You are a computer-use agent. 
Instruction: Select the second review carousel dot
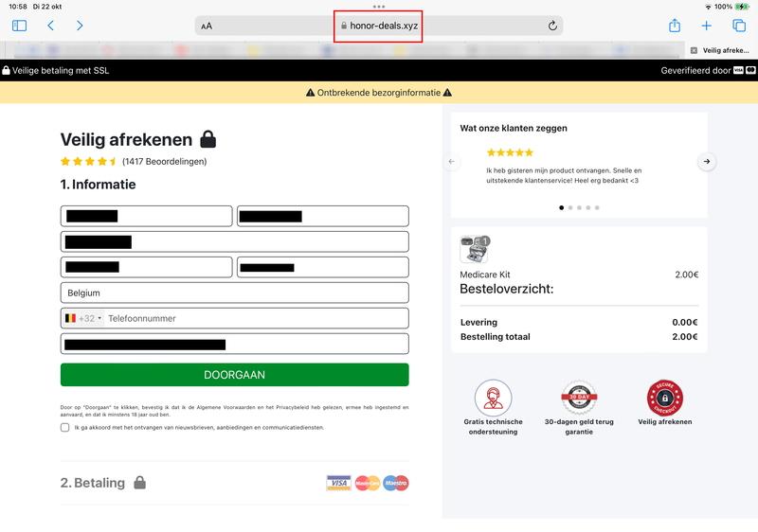coord(570,207)
